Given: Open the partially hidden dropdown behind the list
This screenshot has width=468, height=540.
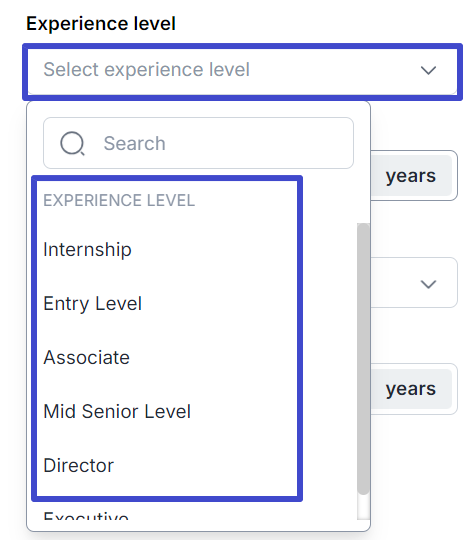Looking at the screenshot, I should (x=414, y=282).
